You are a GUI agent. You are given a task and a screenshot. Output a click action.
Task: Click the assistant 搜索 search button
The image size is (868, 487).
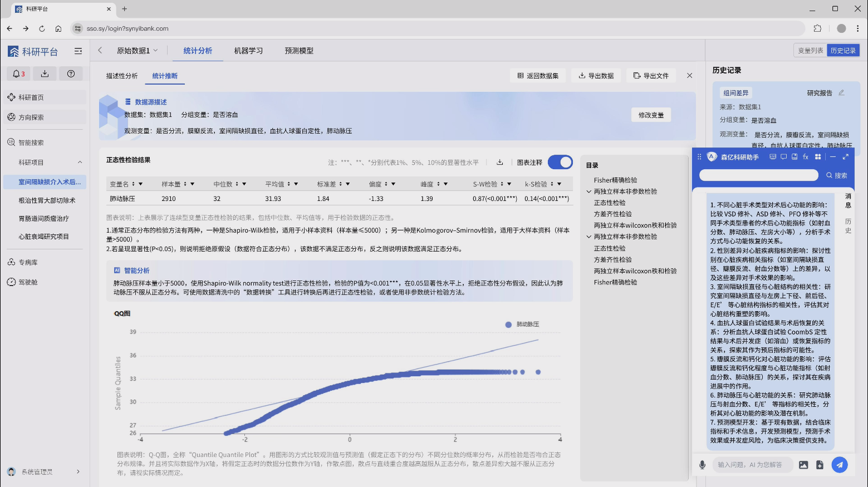click(x=837, y=175)
